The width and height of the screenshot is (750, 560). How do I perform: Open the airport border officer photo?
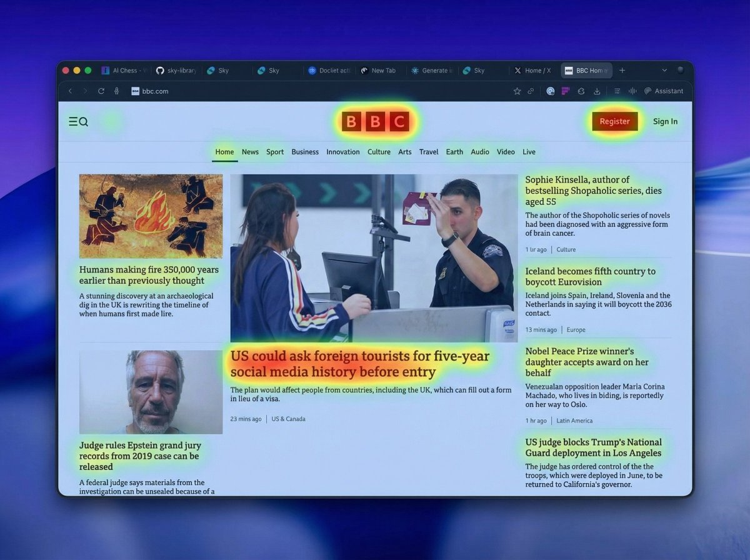point(374,258)
